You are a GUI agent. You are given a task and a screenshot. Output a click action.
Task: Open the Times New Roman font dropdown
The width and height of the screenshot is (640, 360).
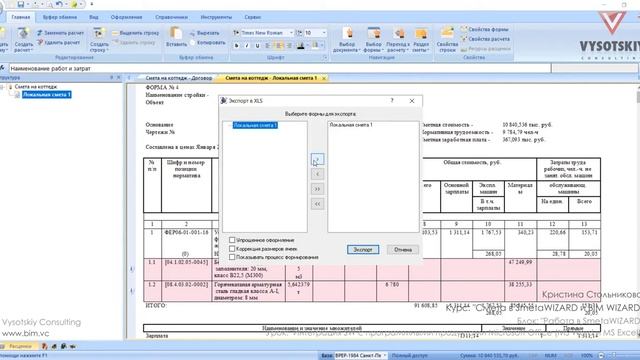291,33
